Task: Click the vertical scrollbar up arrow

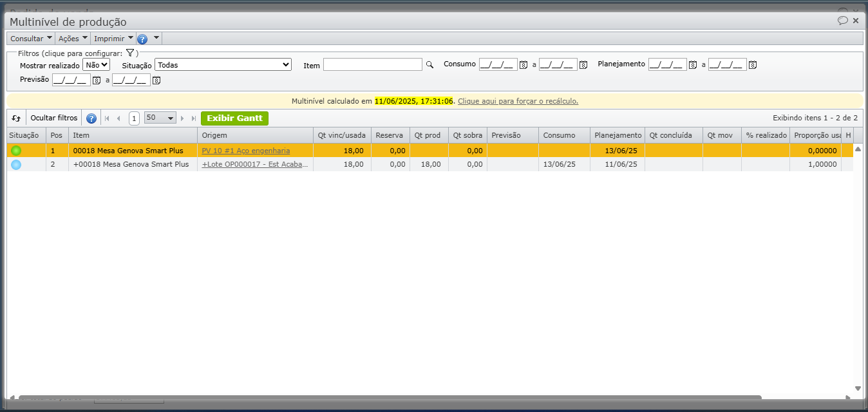Action: (x=858, y=149)
